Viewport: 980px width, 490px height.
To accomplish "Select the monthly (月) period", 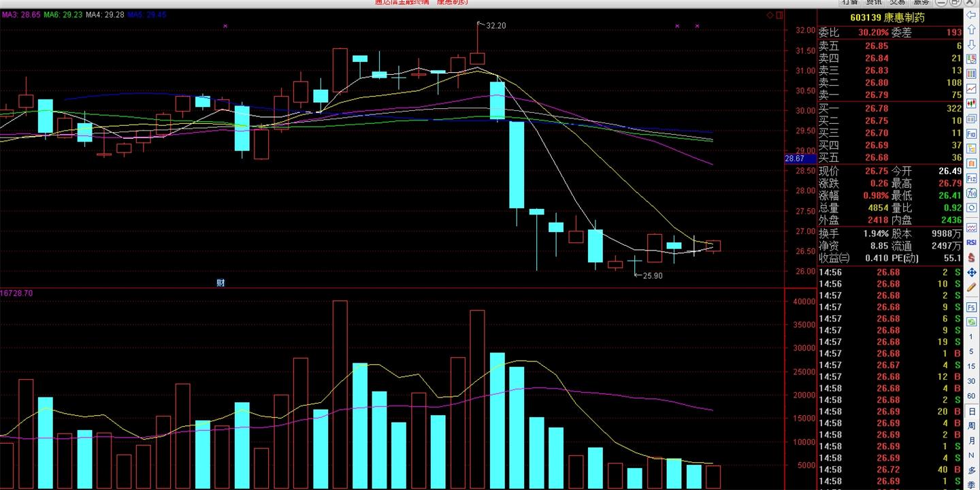I will click(972, 441).
